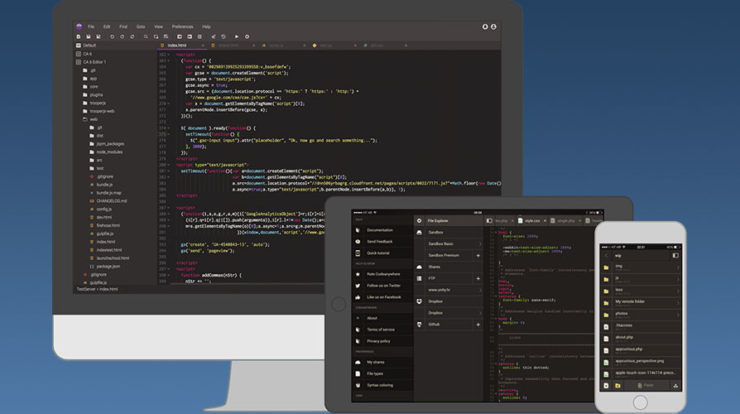The width and height of the screenshot is (740, 414).
Task: Open Syntax coloring on the iPad menu
Action: (x=380, y=385)
